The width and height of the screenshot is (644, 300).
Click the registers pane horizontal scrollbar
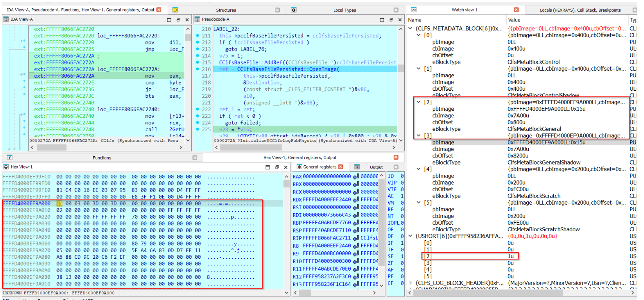pyautogui.click(x=335, y=293)
